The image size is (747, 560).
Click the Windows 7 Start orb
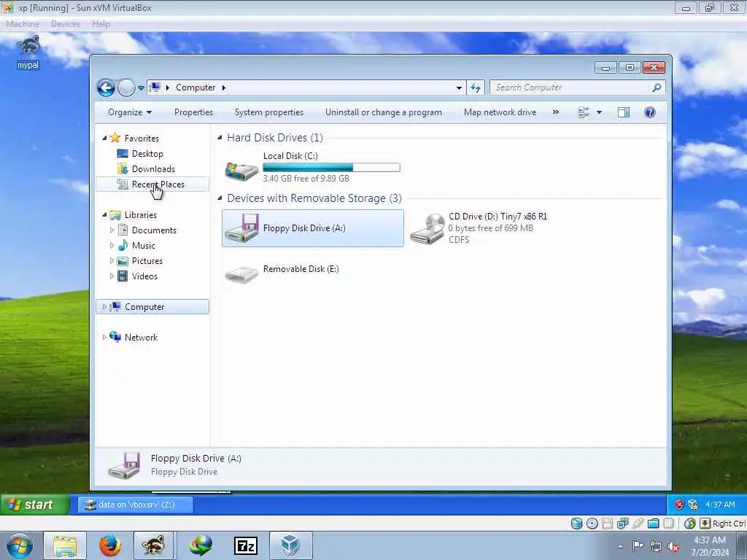coord(20,545)
